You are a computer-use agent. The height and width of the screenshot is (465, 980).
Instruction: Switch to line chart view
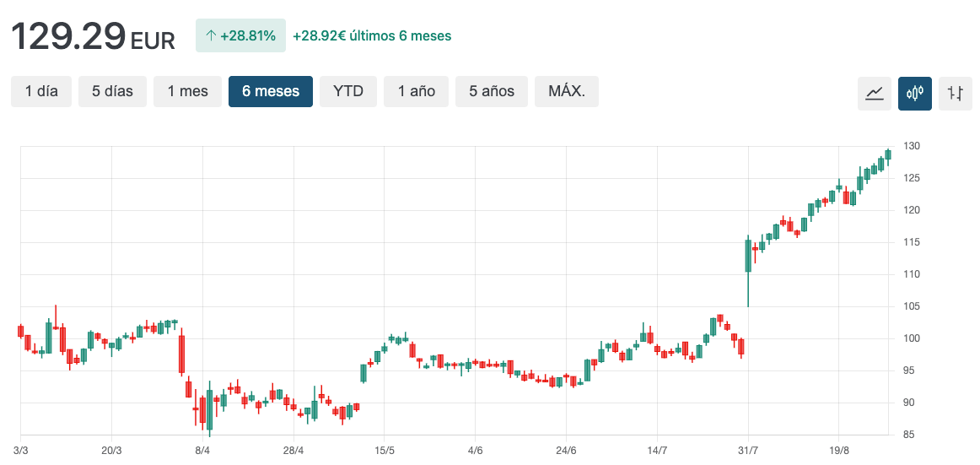click(874, 93)
